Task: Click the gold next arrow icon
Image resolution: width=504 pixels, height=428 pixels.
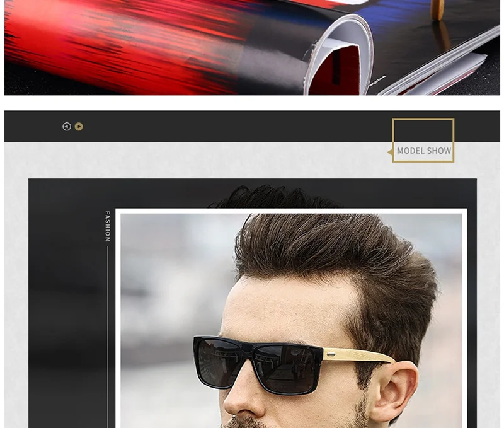Action: pyautogui.click(x=79, y=126)
